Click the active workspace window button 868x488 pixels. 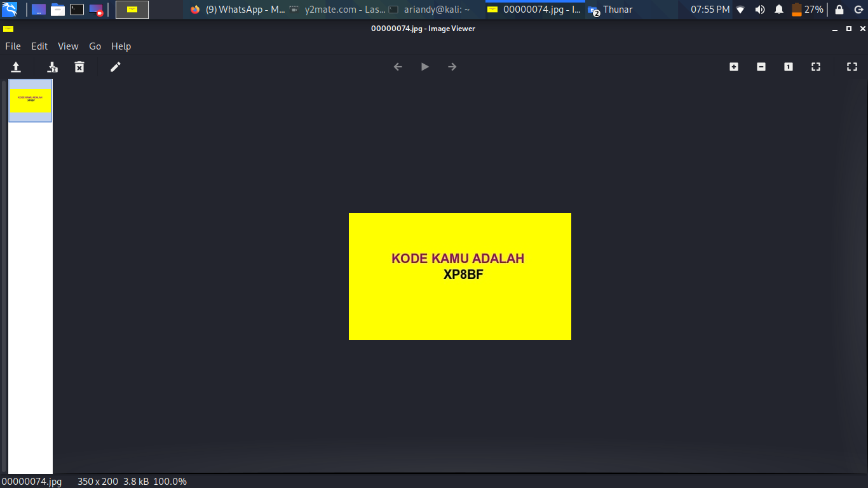[132, 10]
